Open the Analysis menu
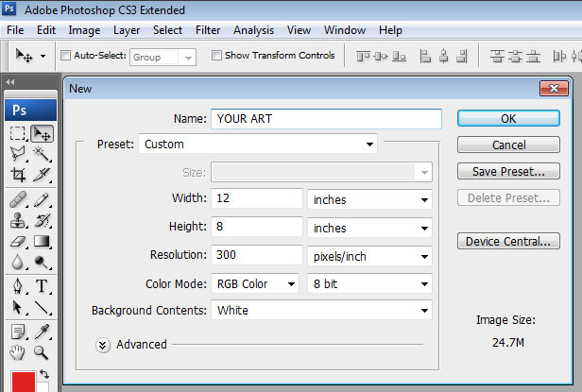This screenshot has width=582, height=392. (253, 30)
